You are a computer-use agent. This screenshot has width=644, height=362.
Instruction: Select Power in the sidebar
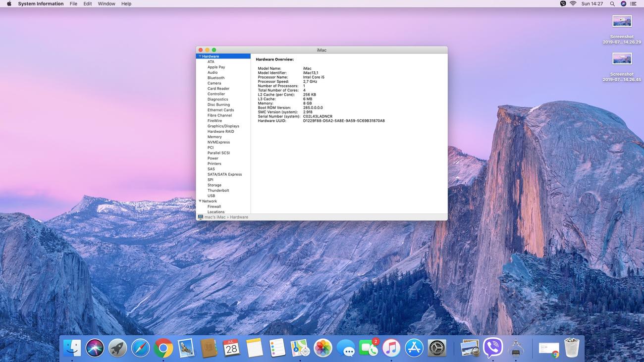[x=213, y=158]
